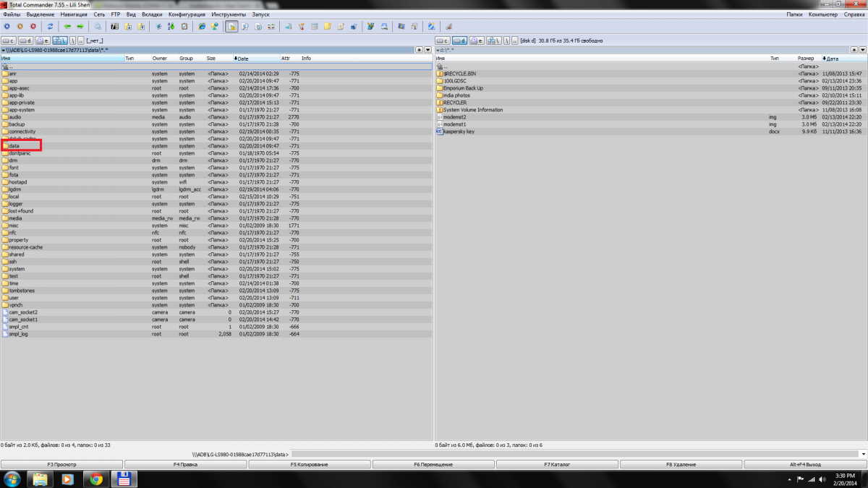Select drive e in the right panel
The height and width of the screenshot is (488, 868).
pyautogui.click(x=477, y=40)
